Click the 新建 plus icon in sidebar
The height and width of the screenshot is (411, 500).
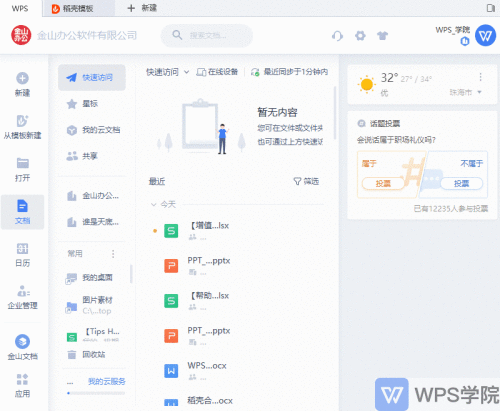[x=22, y=79]
